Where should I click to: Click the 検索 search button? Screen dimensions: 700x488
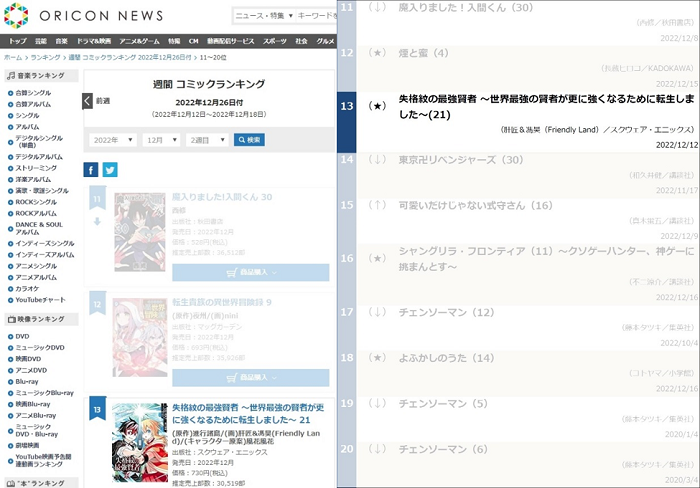point(249,140)
